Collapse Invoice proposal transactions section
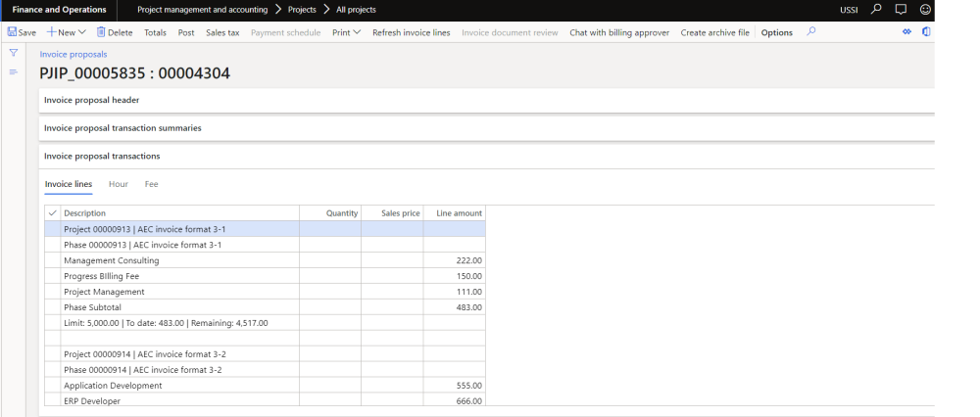The width and height of the screenshot is (980, 417). pyautogui.click(x=487, y=156)
